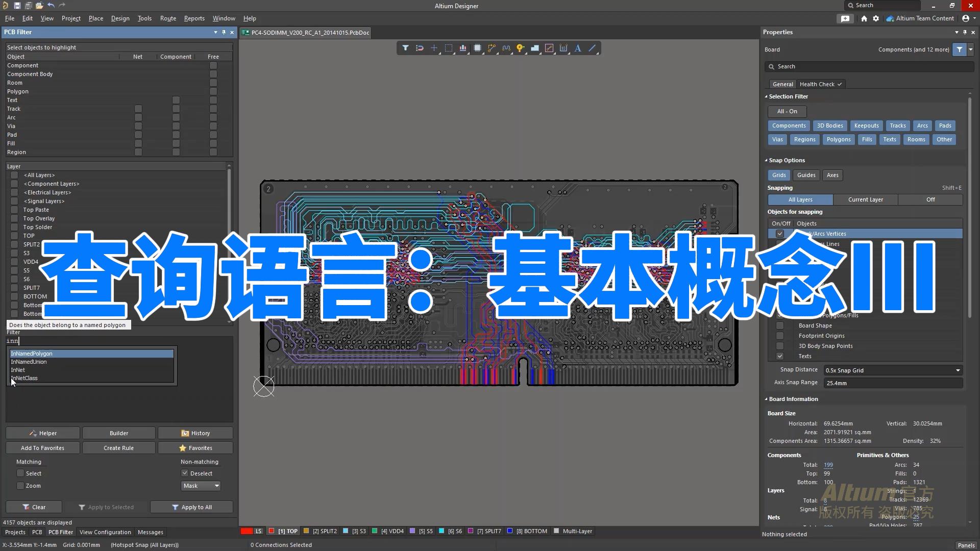
Task: Click the place component icon in the toolbar
Action: [477, 48]
